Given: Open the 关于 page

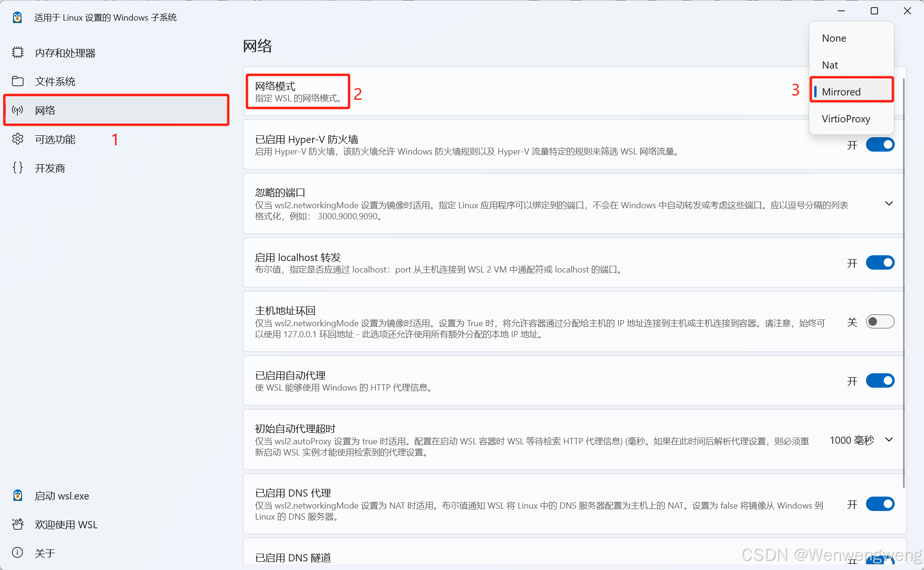Looking at the screenshot, I should (x=45, y=552).
